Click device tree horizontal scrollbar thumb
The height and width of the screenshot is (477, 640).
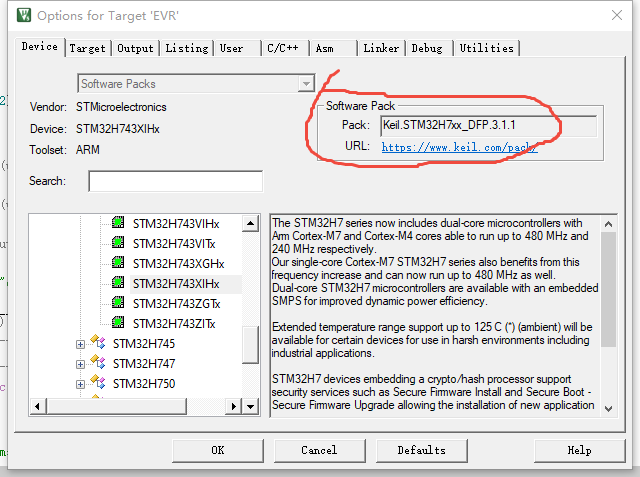point(116,406)
